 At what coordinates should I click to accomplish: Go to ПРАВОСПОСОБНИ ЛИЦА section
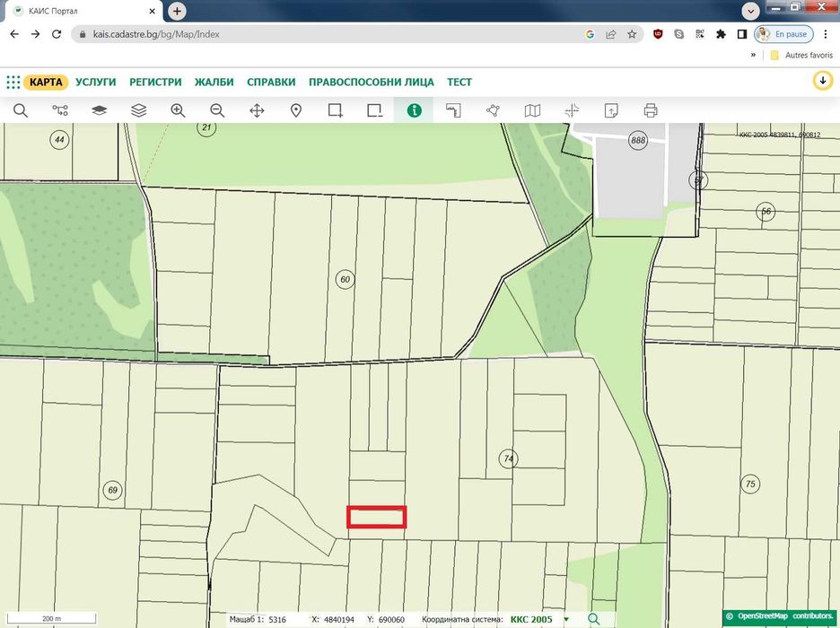(x=372, y=82)
